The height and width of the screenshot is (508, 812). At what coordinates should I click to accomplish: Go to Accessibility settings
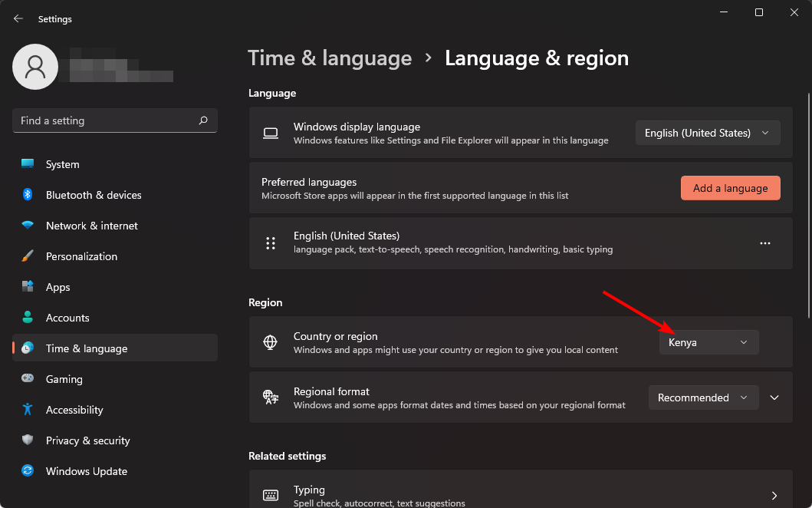74,410
